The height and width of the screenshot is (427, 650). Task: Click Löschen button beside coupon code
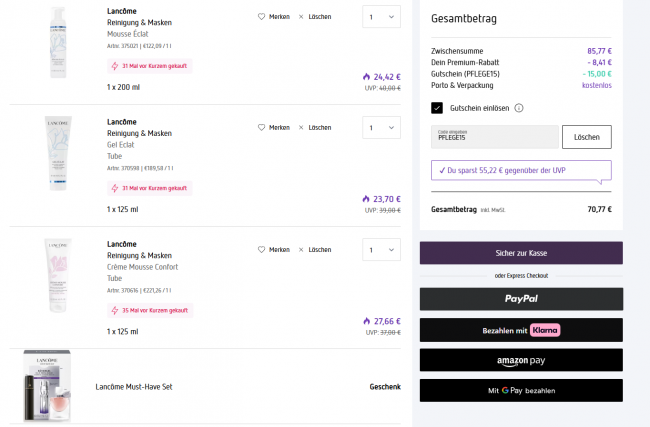586,137
